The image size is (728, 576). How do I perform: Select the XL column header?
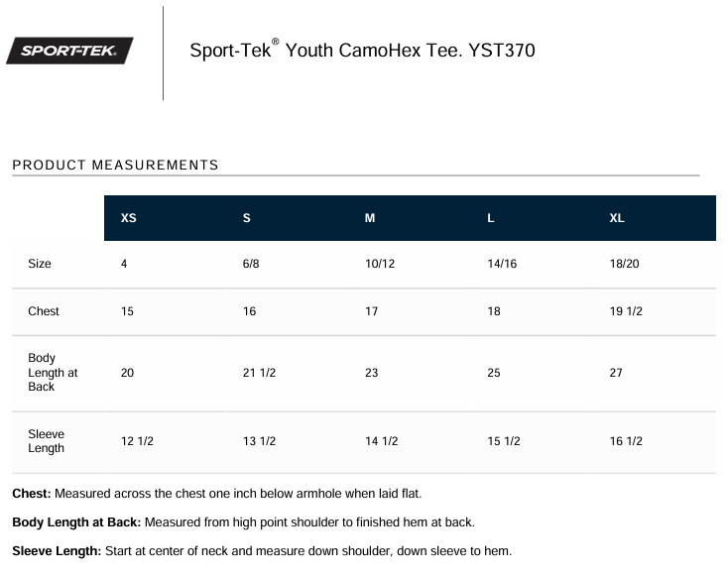point(617,218)
